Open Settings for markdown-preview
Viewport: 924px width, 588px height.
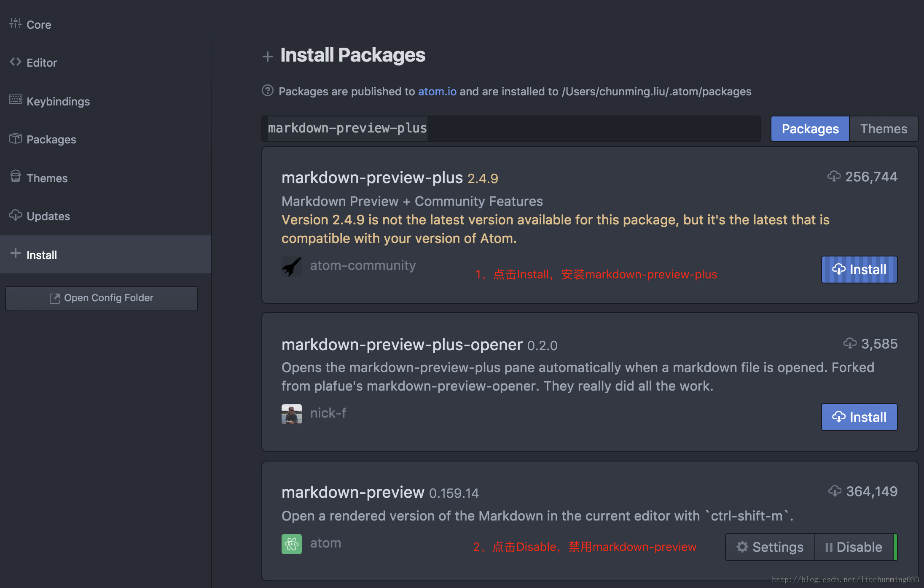click(770, 547)
